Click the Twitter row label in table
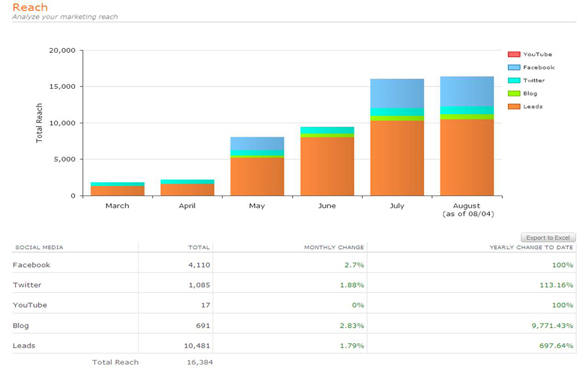This screenshot has height=370, width=587. click(27, 285)
